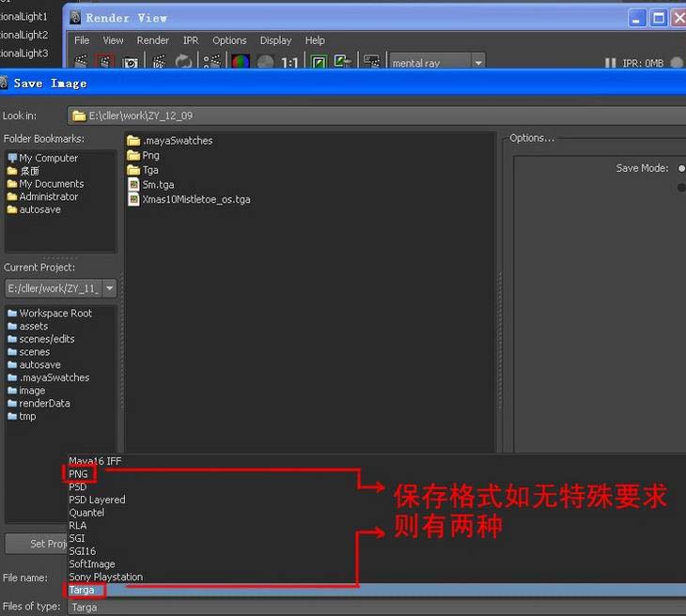Viewport: 686px width, 616px height.
Task: Select the renderData project folder
Action: 39,403
